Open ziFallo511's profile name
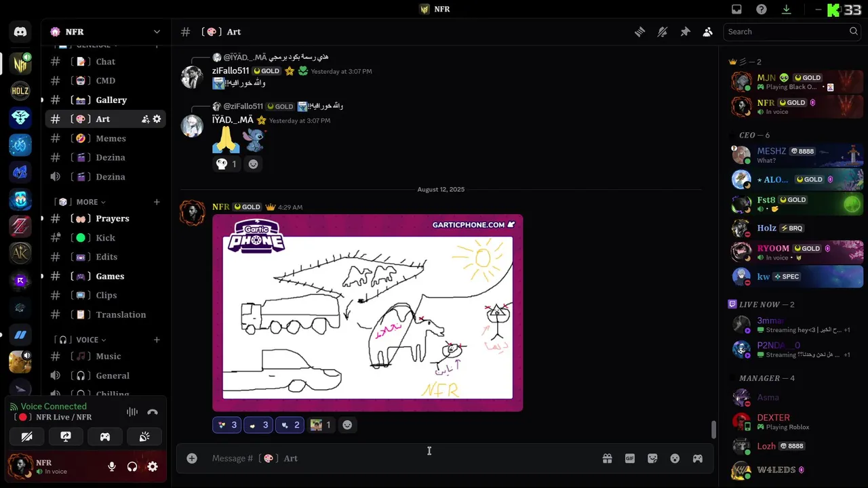The height and width of the screenshot is (488, 868). [231, 70]
